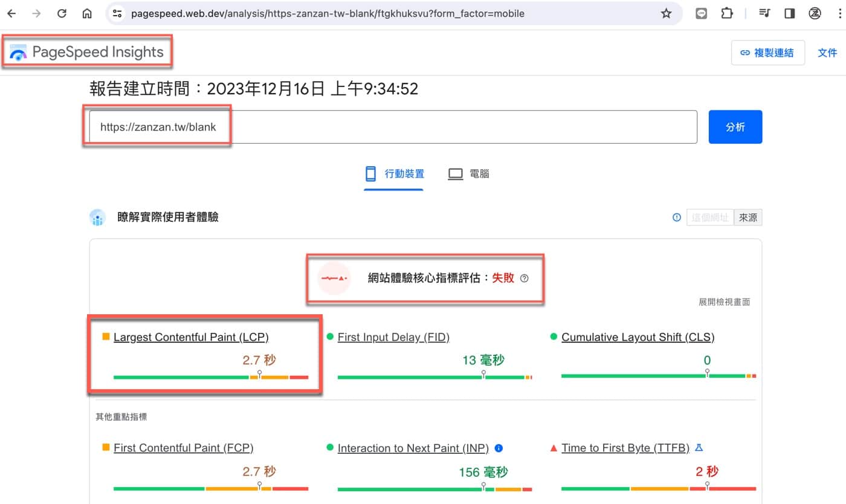Go back to the previous page
The width and height of the screenshot is (846, 504).
(11, 13)
